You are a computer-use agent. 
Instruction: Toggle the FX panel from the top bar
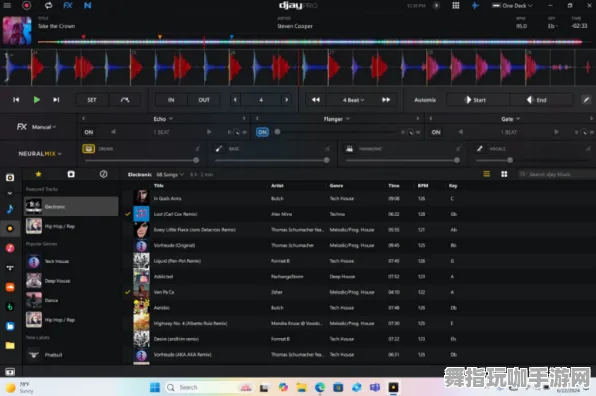tap(68, 5)
